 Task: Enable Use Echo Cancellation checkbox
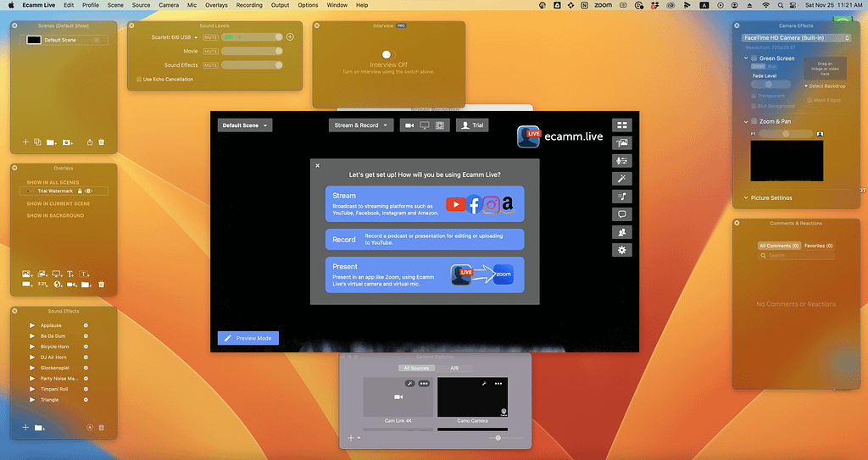139,80
